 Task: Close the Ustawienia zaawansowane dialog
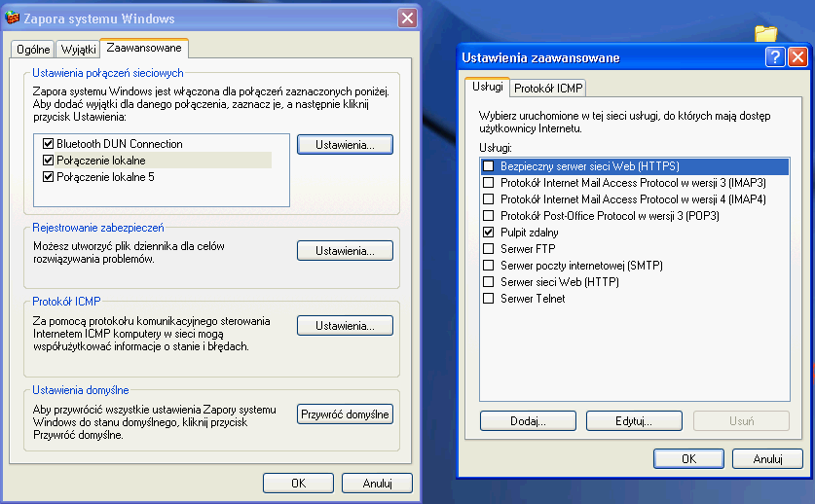[x=797, y=56]
